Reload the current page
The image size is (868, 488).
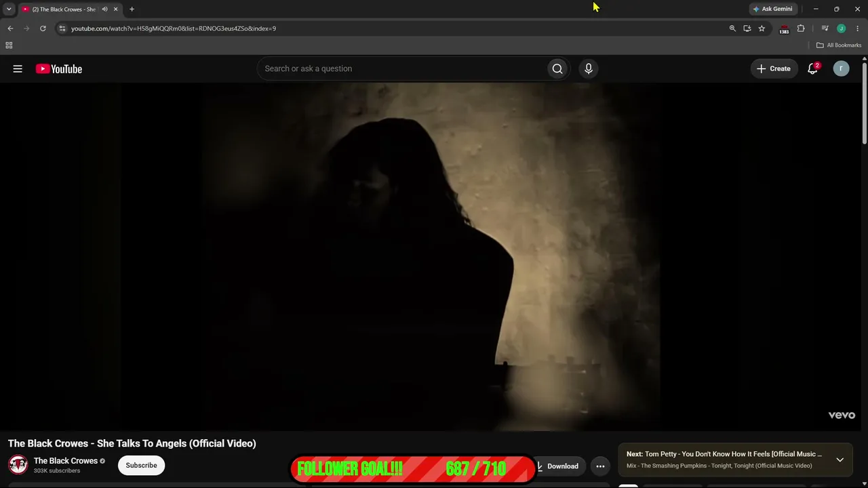(x=43, y=28)
